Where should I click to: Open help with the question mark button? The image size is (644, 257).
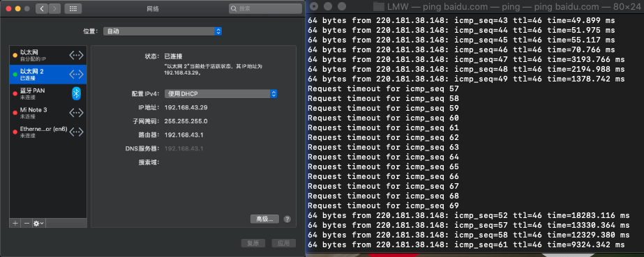pyautogui.click(x=287, y=219)
